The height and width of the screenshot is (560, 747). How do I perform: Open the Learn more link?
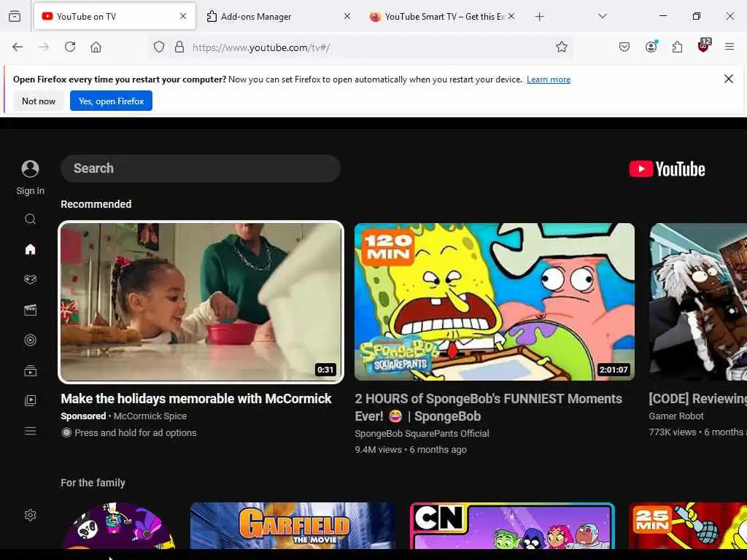click(x=549, y=79)
